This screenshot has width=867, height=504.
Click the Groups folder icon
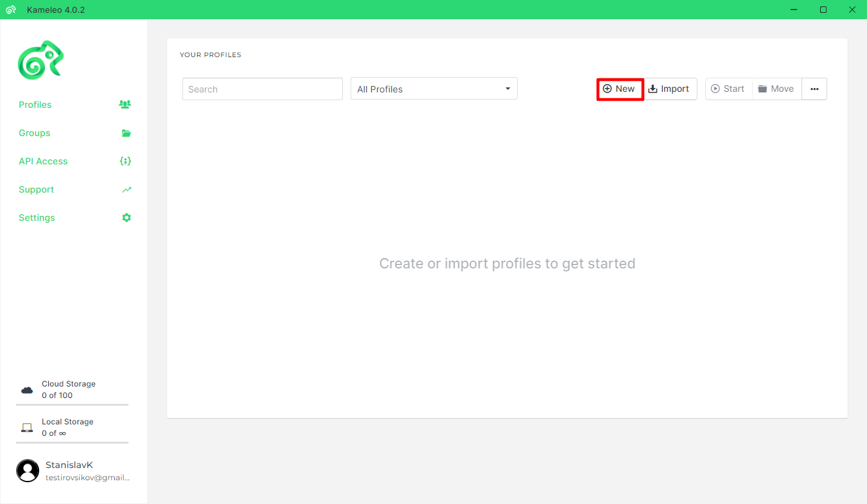coord(126,133)
